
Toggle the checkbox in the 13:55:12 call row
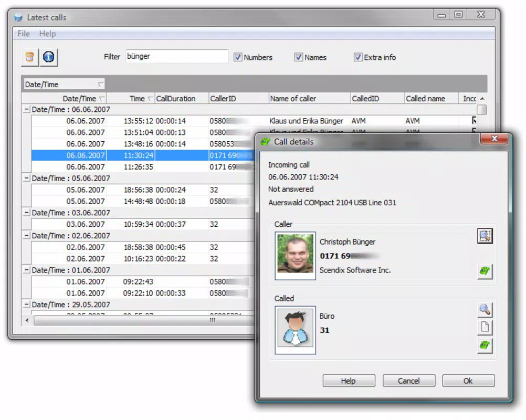pos(475,120)
